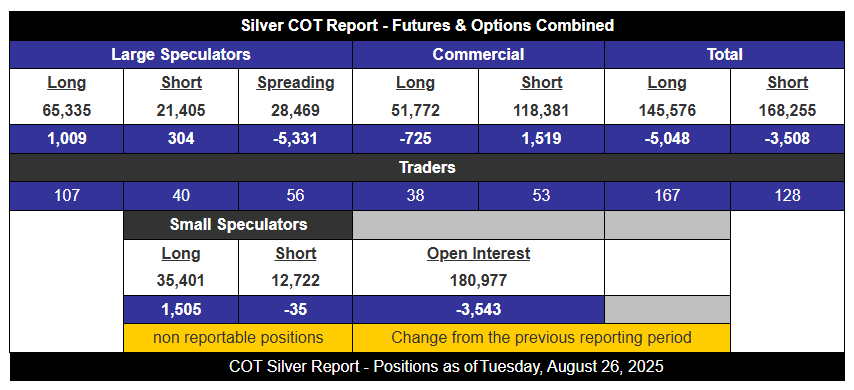Click the Large Speculators header cell
This screenshot has height=390, width=854.
pyautogui.click(x=181, y=54)
